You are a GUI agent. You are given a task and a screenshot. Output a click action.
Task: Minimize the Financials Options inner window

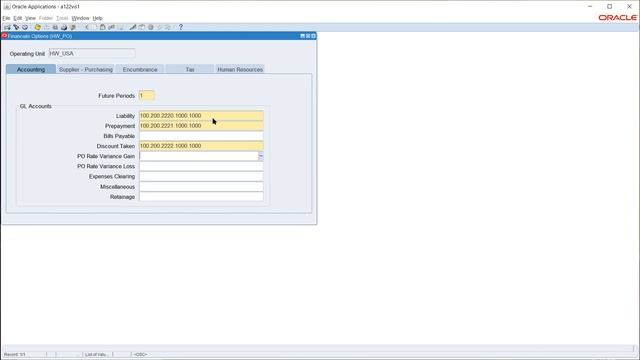click(x=302, y=36)
